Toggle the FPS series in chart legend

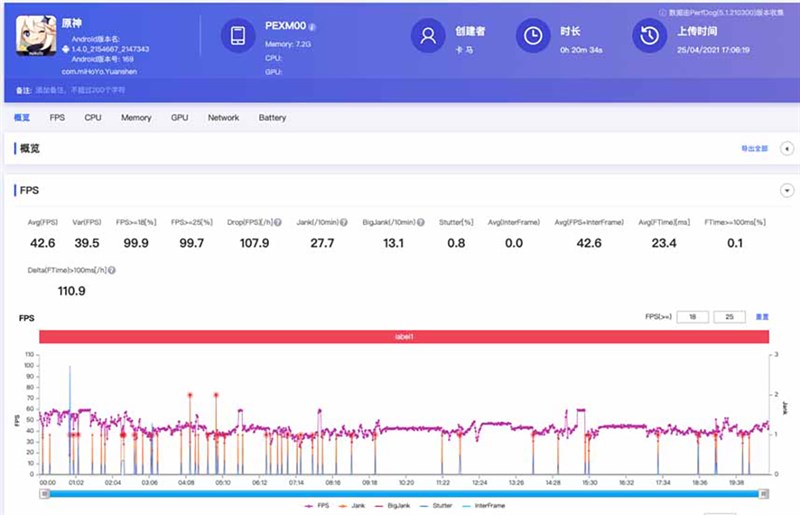317,506
